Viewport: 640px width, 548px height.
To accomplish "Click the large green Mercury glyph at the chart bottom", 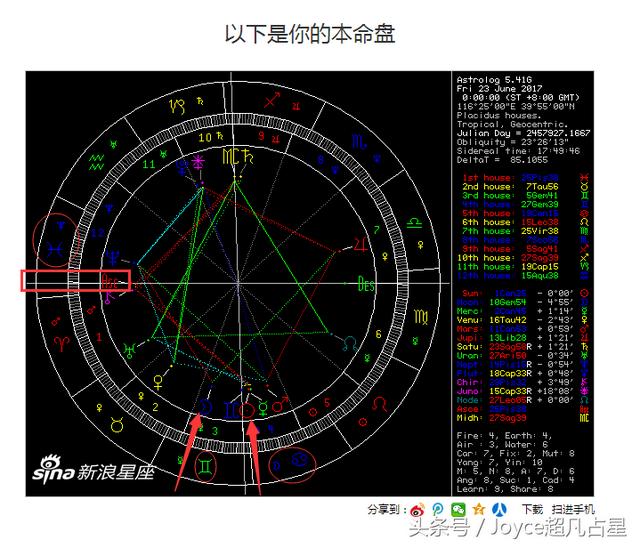I will [264, 408].
